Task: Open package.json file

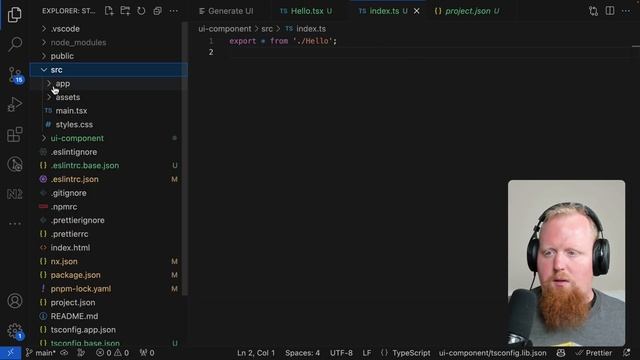Action: (x=109, y=275)
